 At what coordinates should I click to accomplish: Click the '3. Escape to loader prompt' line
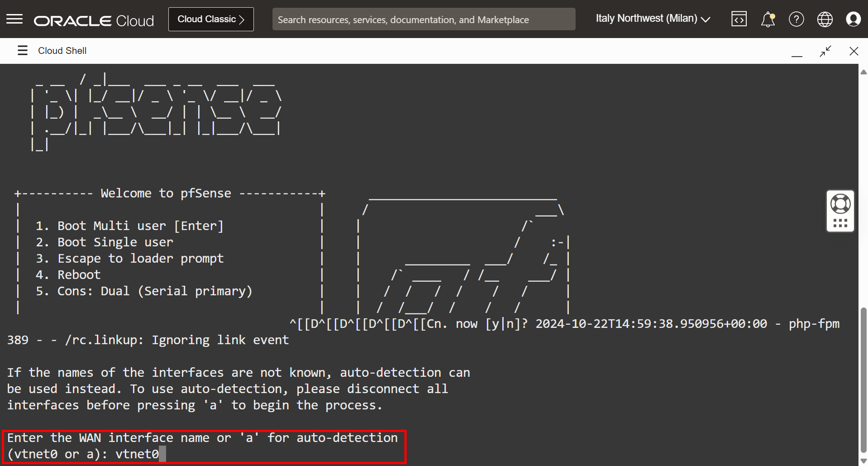point(129,258)
